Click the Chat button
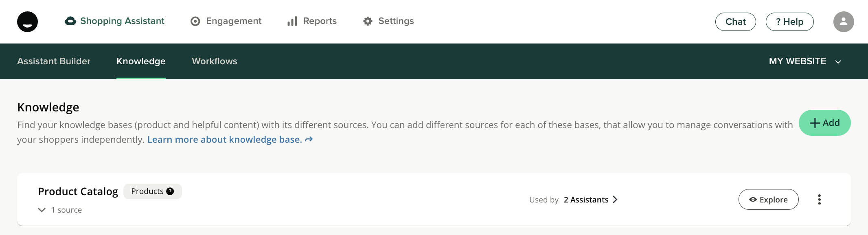Screen dimensions: 868x235 (735, 22)
